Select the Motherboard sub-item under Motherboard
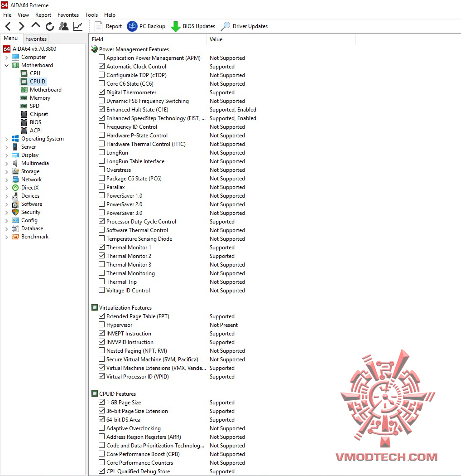 pos(45,90)
